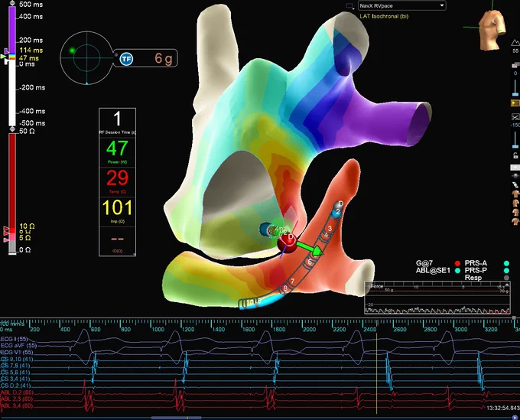Click the red impedance scale bar
The image size is (520, 420).
pos(12,181)
